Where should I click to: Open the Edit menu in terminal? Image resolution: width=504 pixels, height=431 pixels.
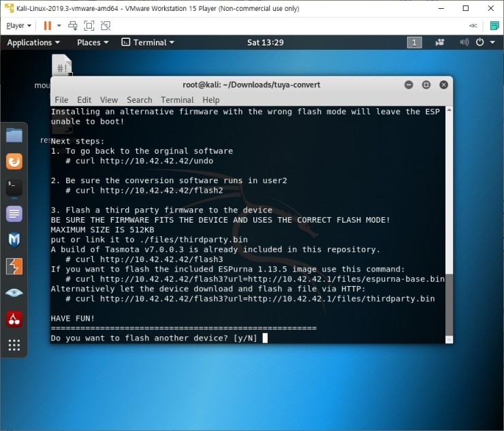(84, 100)
